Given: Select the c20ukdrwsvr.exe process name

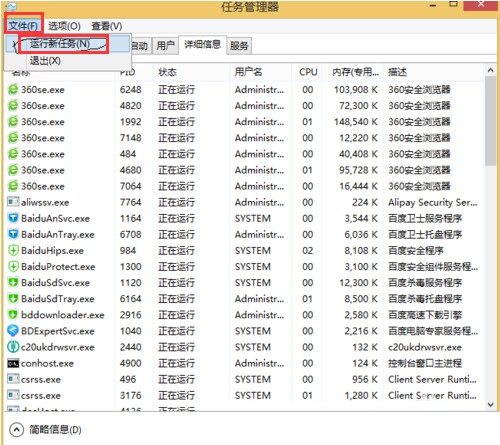Looking at the screenshot, I should pos(58,347).
